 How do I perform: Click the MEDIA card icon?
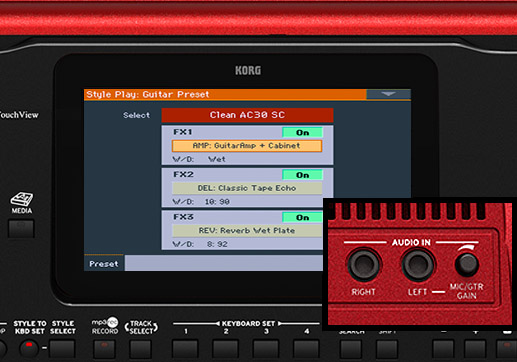[22, 199]
